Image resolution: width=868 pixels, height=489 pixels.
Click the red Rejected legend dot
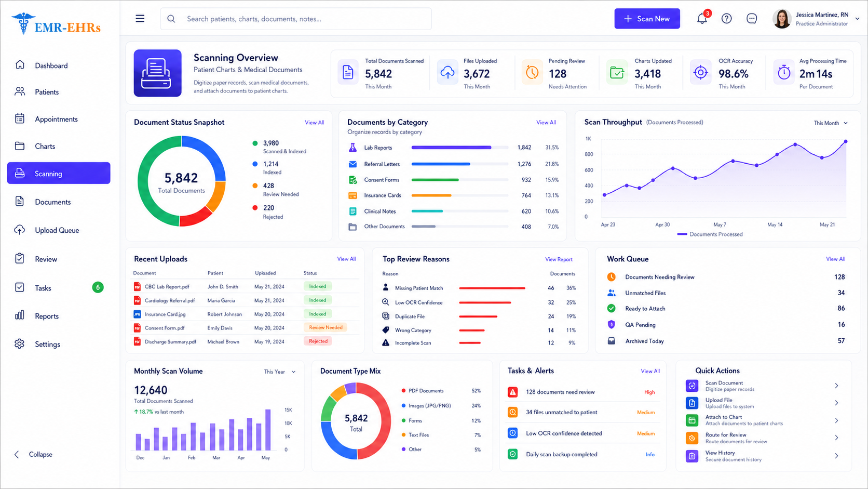point(255,208)
